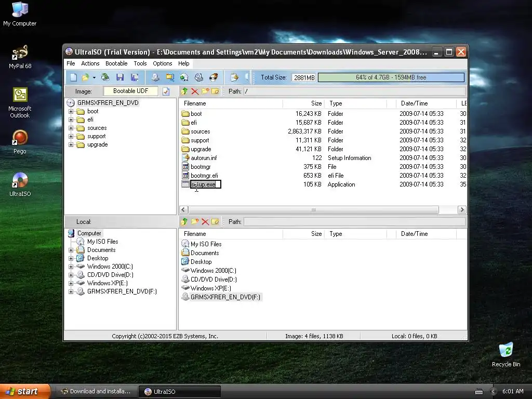This screenshot has width=532, height=399.
Task: Switch to Download and installa... taskbar item
Action: tap(96, 391)
